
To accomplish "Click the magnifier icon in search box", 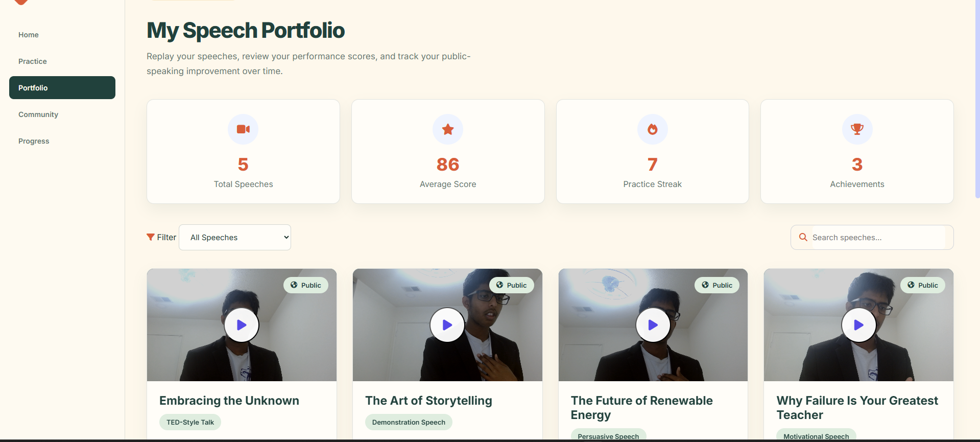I will 803,237.
